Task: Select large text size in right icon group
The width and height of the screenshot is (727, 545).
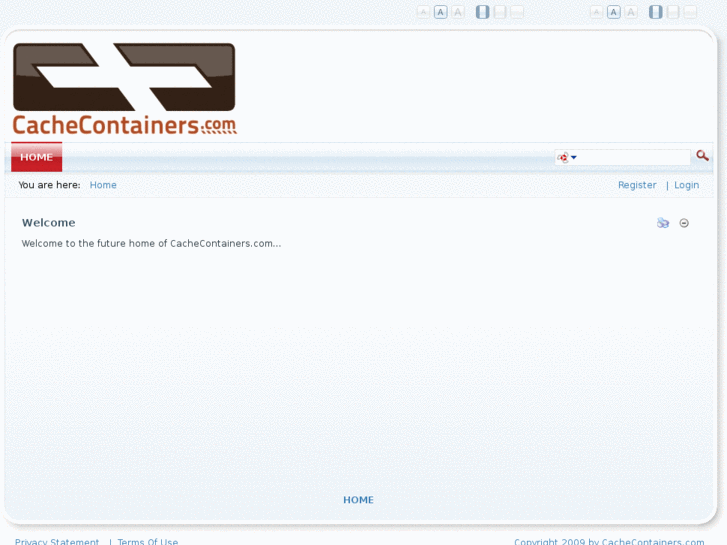Action: tap(631, 12)
